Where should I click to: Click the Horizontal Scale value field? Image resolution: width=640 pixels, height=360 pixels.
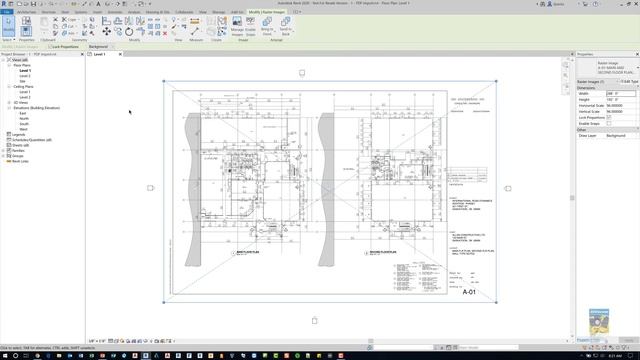pos(621,106)
